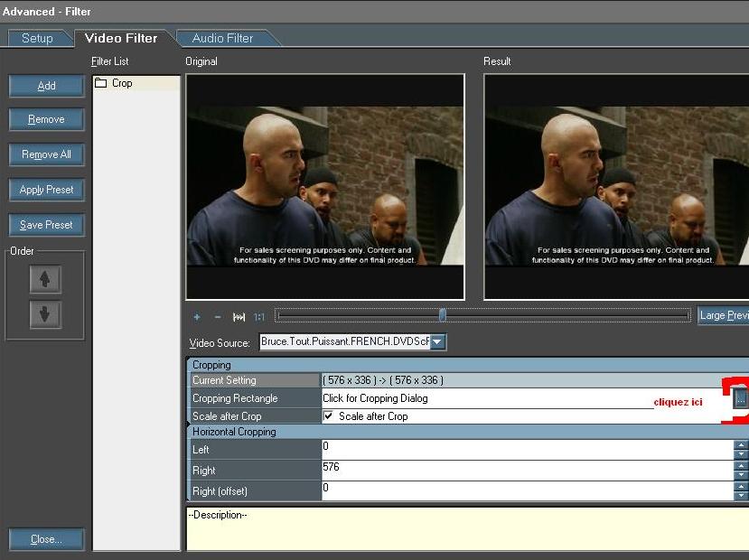Click the Original preview image
Screen dimensions: 749x560
click(325, 187)
